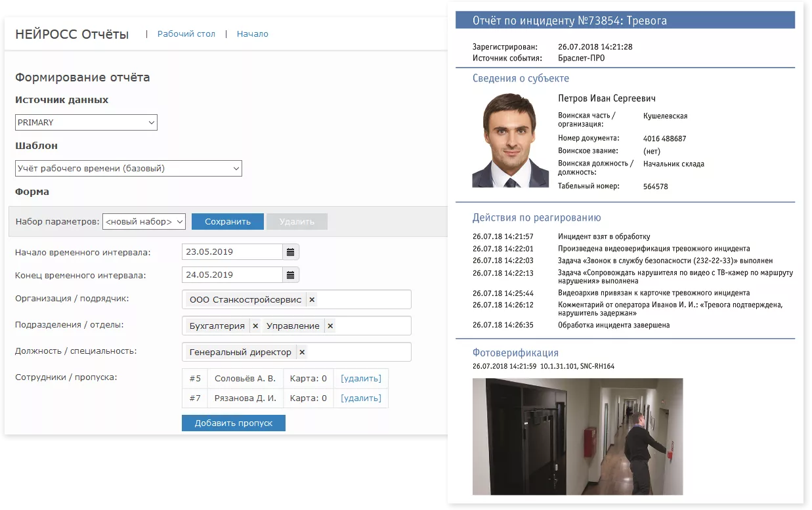
Task: Remove the Генеральный директор position tag
Action: 301,352
